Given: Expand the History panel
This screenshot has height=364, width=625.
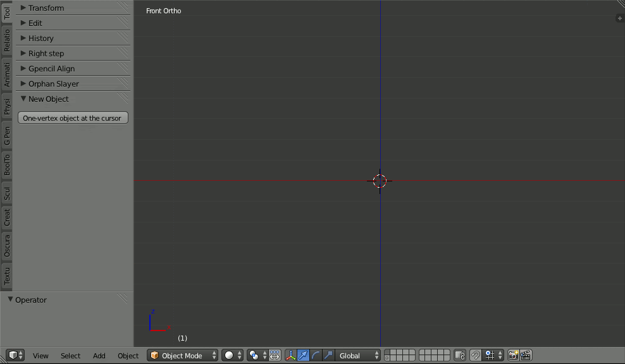Looking at the screenshot, I should point(73,38).
